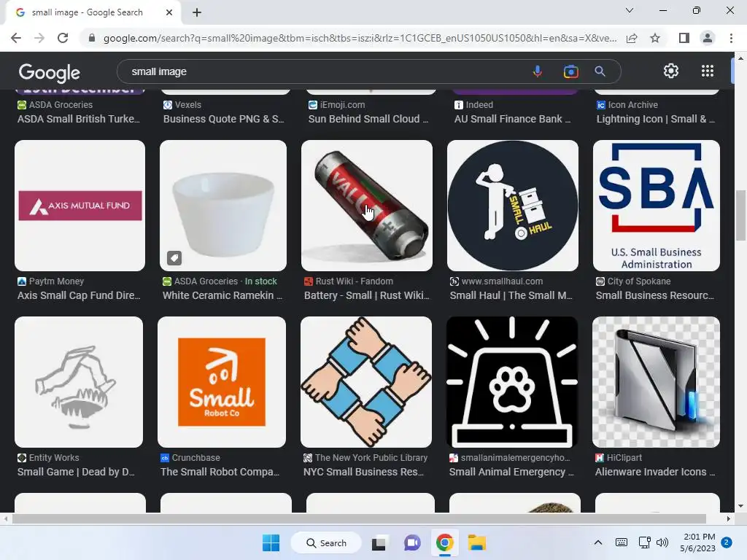Open the Axis Mutual Fund image

[80, 206]
